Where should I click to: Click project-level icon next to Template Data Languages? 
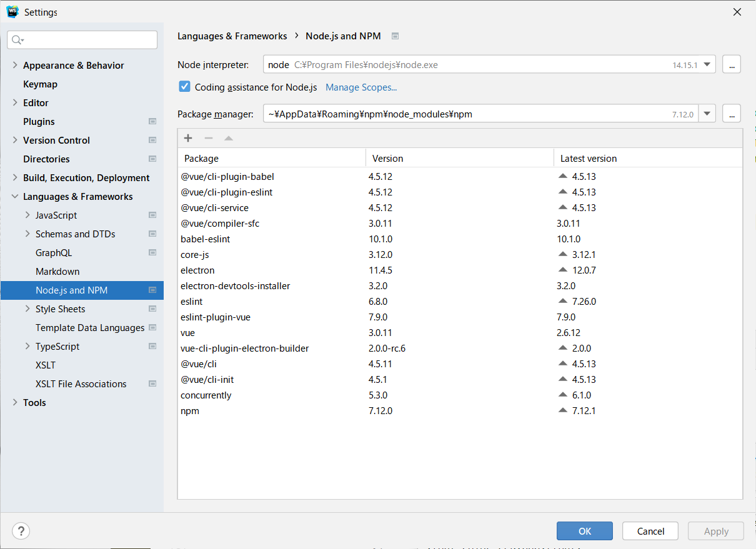pyautogui.click(x=152, y=328)
